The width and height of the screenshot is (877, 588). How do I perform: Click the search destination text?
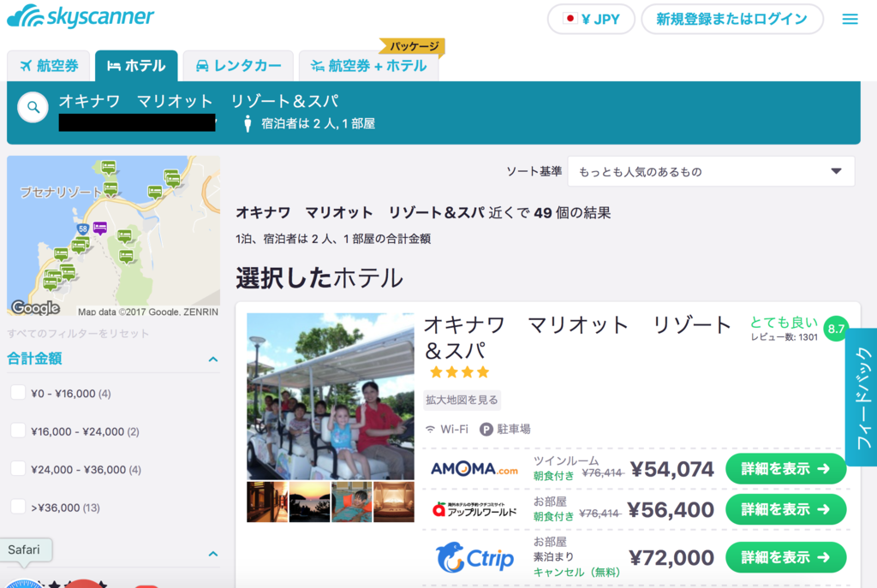click(x=199, y=101)
